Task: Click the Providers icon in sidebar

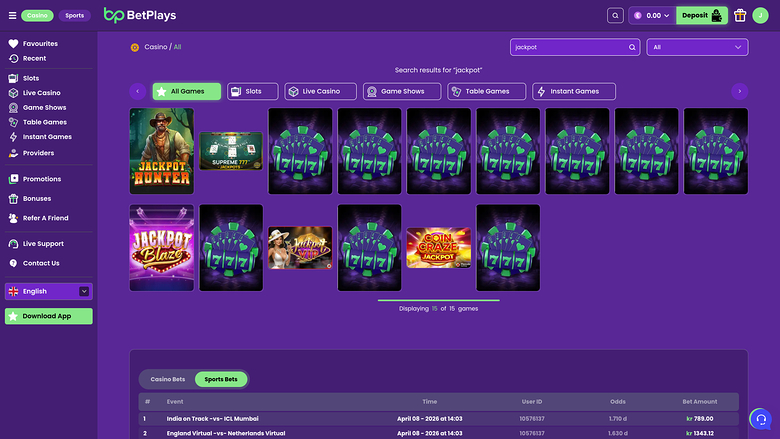Action: click(13, 153)
